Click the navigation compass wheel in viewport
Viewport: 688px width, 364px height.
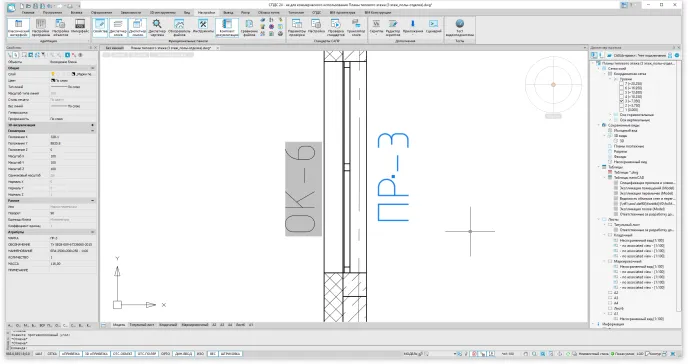(x=553, y=85)
